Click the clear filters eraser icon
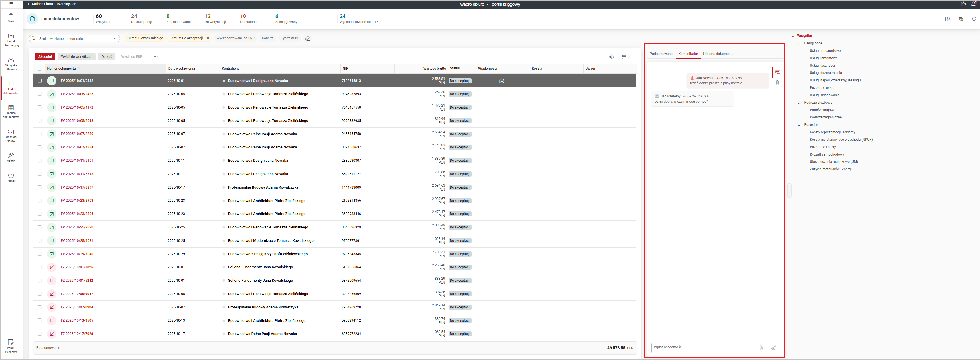This screenshot has width=980, height=360. pos(307,38)
